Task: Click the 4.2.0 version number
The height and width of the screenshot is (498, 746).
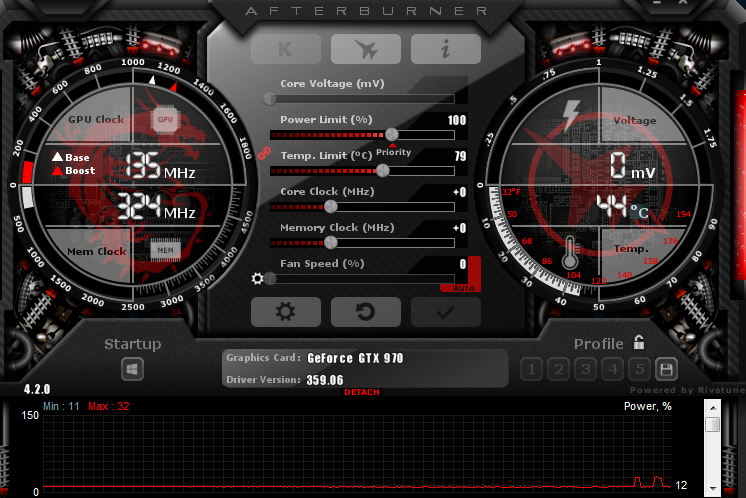Action: [37, 389]
